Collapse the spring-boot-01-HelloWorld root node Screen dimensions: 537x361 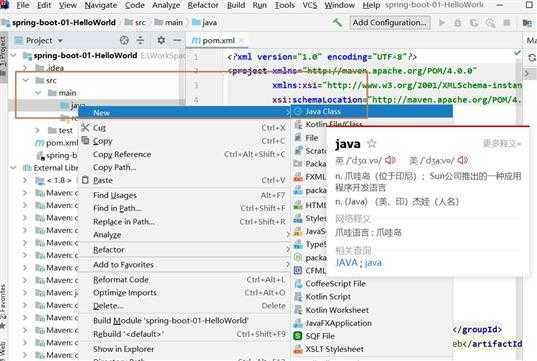(14, 55)
